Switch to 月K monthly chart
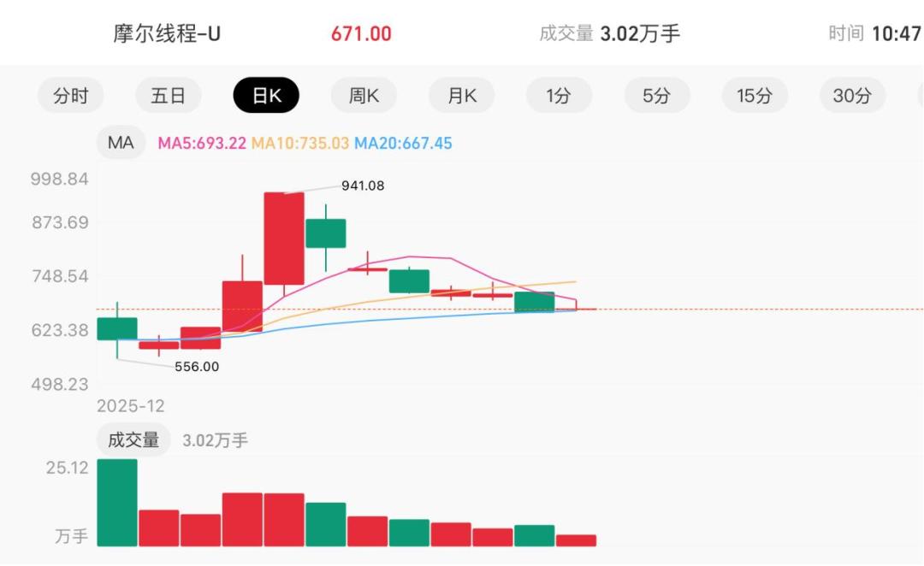This screenshot has width=924, height=566. pos(462,96)
